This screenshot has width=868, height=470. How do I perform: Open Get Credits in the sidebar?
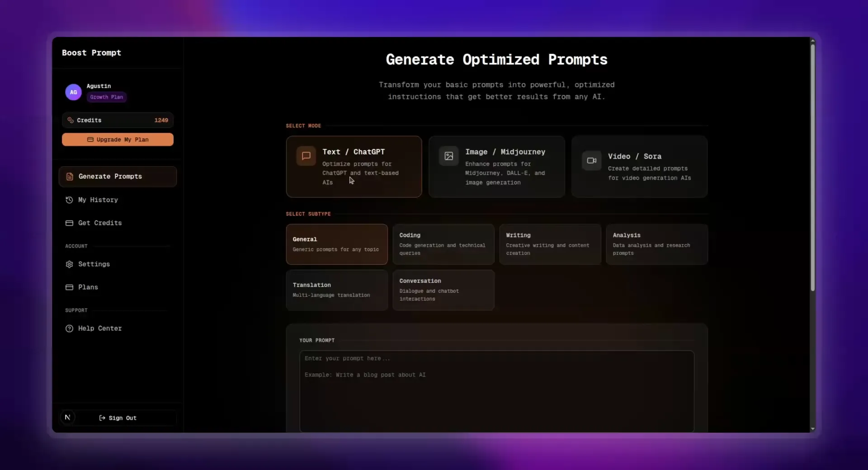pyautogui.click(x=99, y=223)
